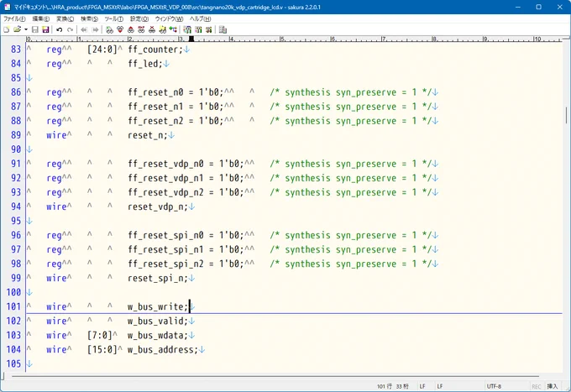Minimize the sakura editor window
The image size is (571, 392).
518,7
